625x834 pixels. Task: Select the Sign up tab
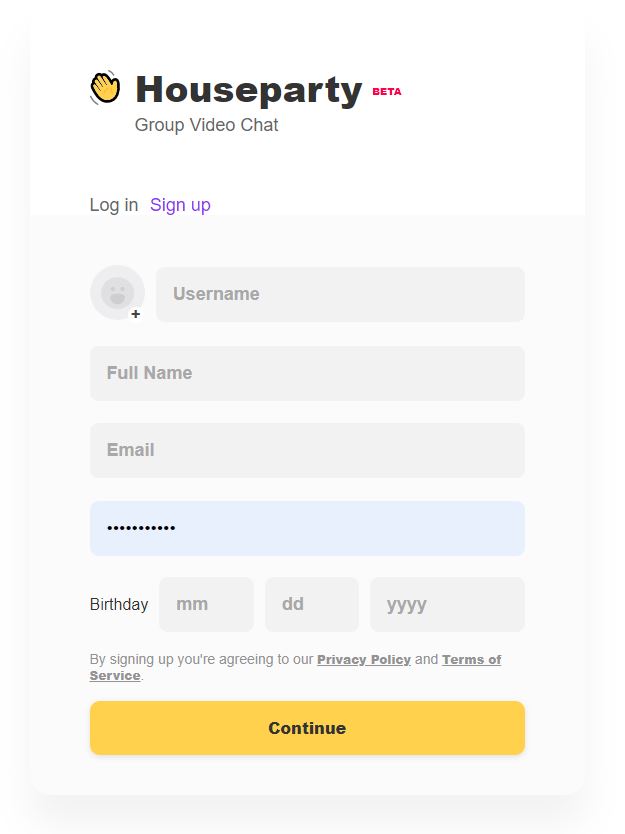coord(180,205)
